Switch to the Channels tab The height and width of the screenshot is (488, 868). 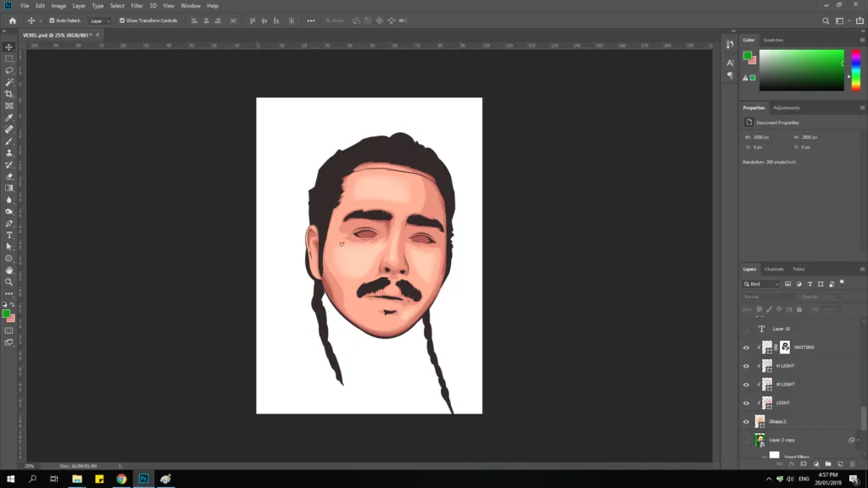(x=774, y=269)
